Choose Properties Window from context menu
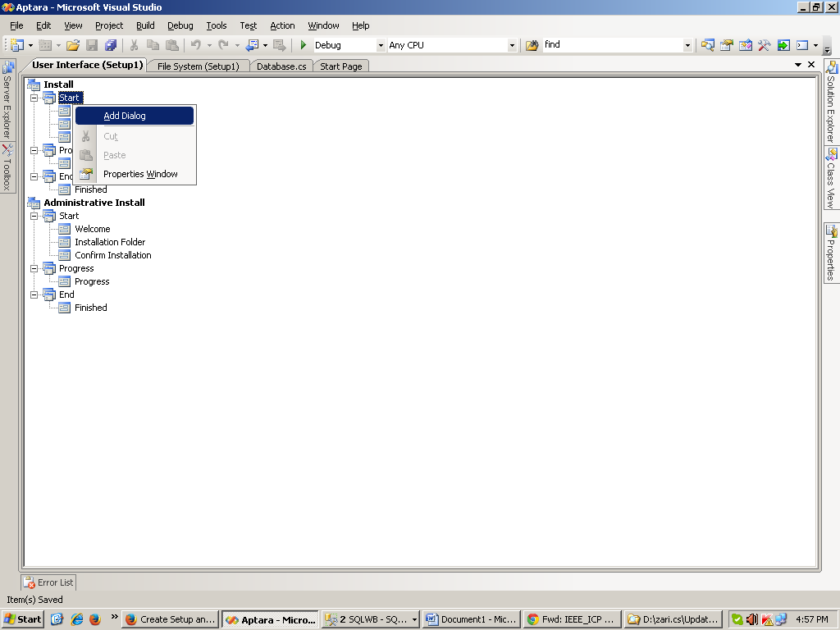 click(134, 174)
